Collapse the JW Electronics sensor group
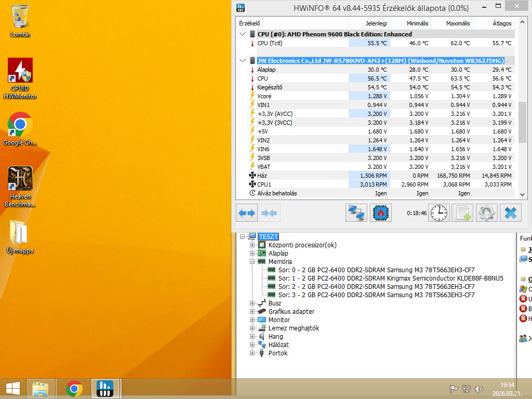The image size is (532, 399). pyautogui.click(x=242, y=60)
